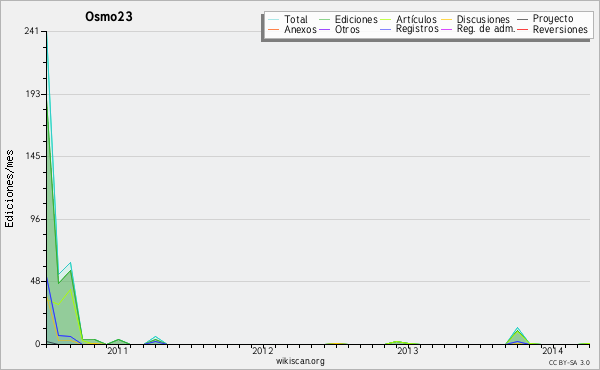Click the 241 y-axis value

click(32, 31)
